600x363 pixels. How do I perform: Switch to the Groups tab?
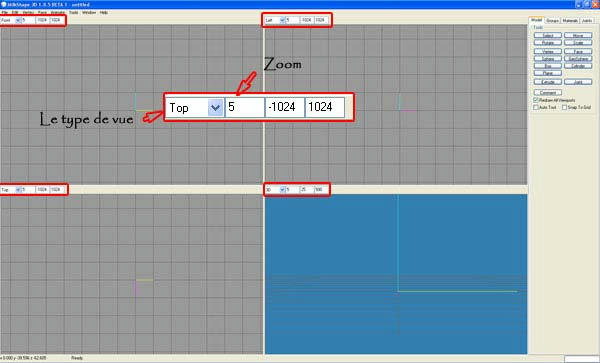pyautogui.click(x=552, y=21)
